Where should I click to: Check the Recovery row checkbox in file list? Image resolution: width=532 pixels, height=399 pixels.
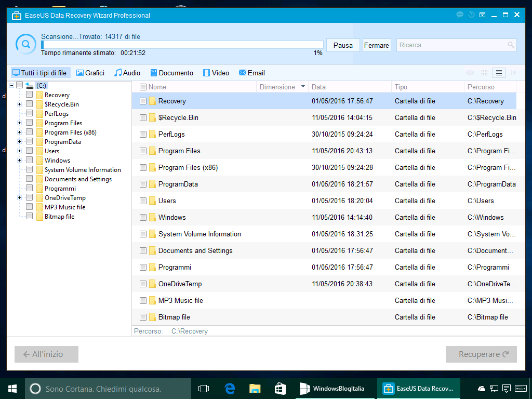coord(143,101)
